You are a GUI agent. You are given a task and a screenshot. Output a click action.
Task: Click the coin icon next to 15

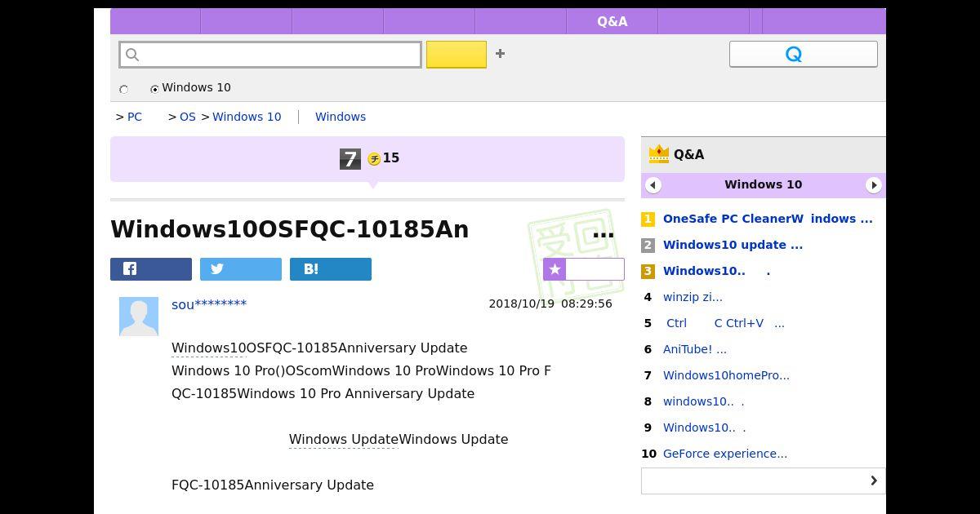pyautogui.click(x=374, y=159)
